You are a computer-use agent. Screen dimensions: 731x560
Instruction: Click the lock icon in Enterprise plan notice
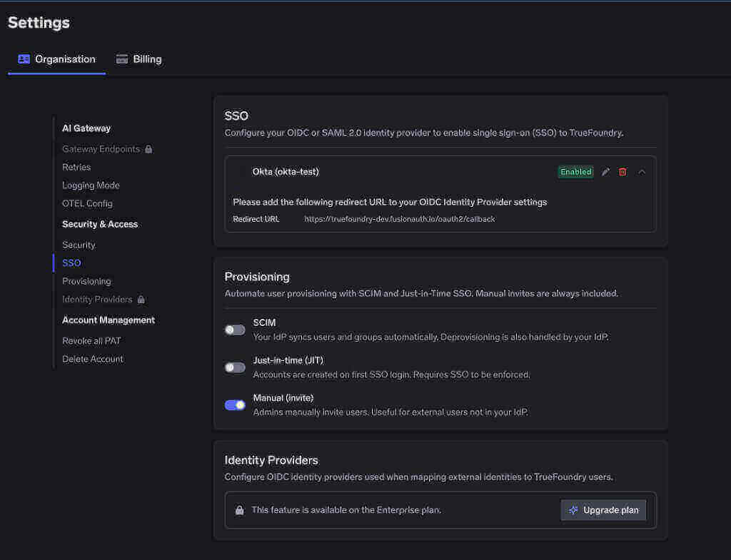pyautogui.click(x=240, y=510)
